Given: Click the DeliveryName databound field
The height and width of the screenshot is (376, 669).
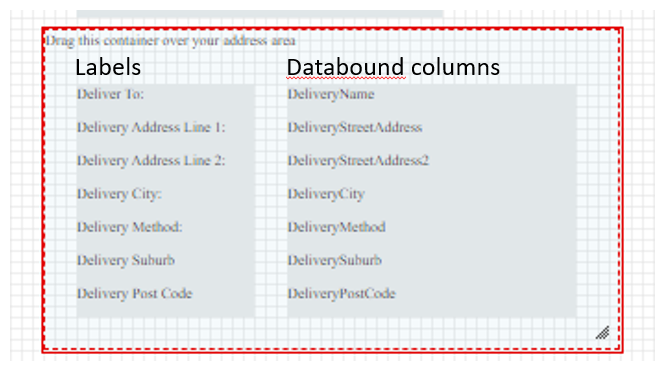Looking at the screenshot, I should (x=331, y=94).
